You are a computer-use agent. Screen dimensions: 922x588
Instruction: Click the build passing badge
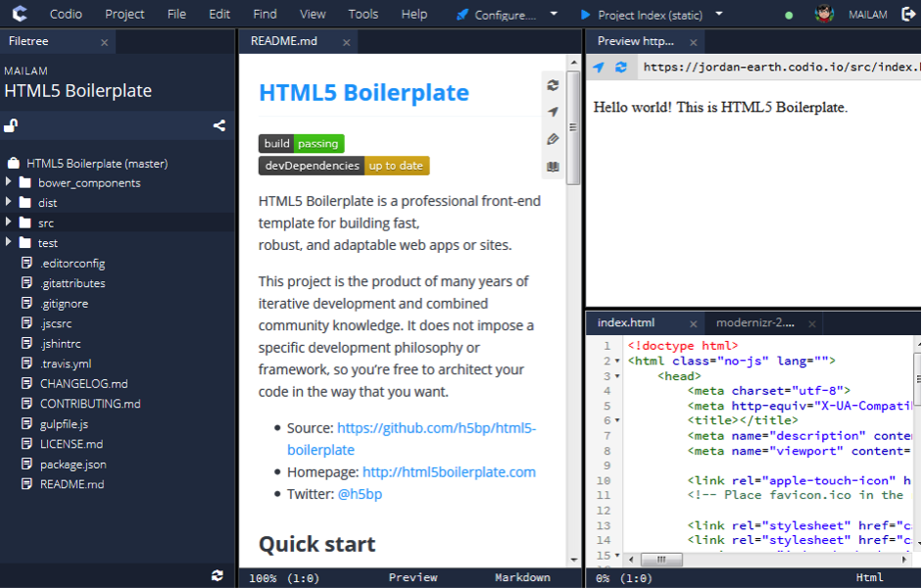coord(302,143)
